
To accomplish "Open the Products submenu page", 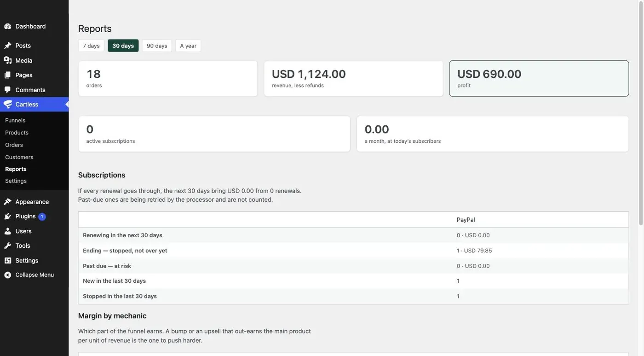I will click(x=17, y=133).
